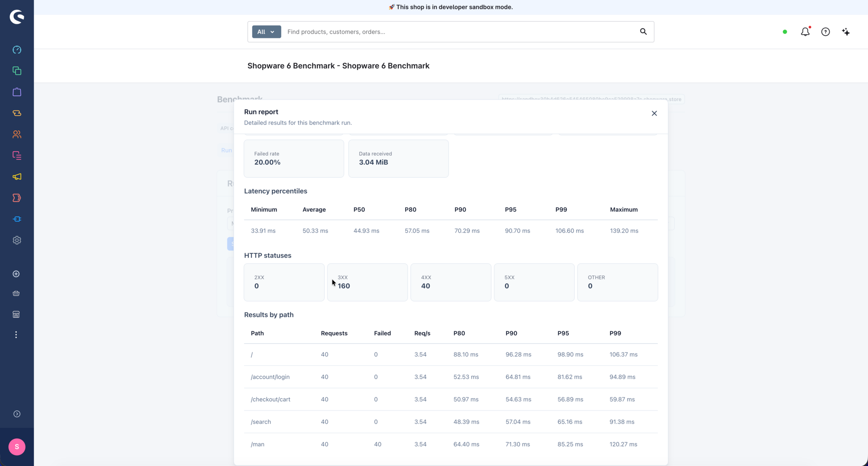Click the green status indicator dot
Image resolution: width=868 pixels, height=466 pixels.
point(785,31)
